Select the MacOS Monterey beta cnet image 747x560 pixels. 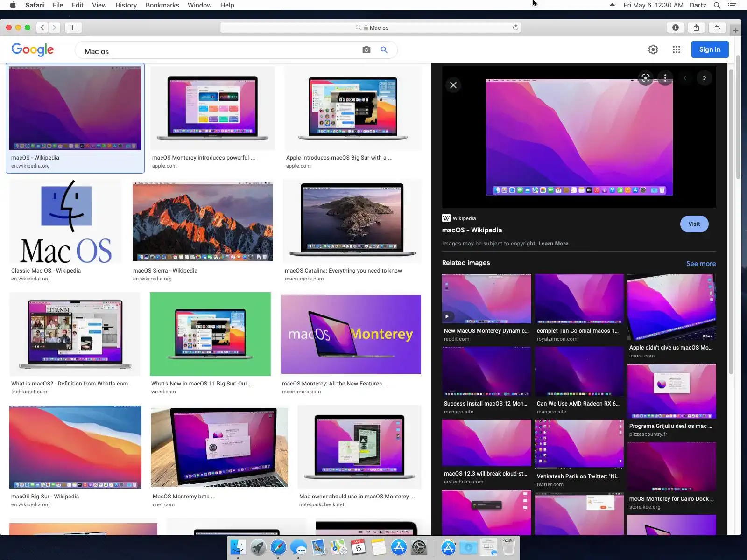click(219, 447)
